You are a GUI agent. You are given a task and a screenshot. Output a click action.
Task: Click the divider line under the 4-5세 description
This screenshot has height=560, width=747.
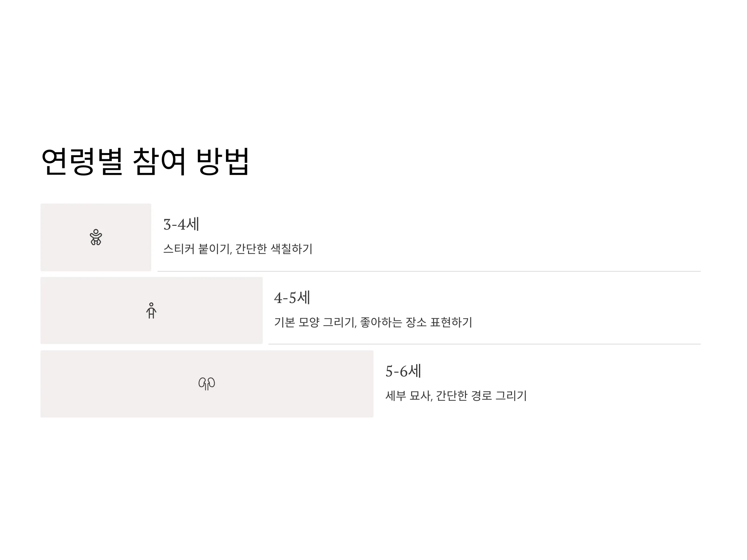pos(485,344)
